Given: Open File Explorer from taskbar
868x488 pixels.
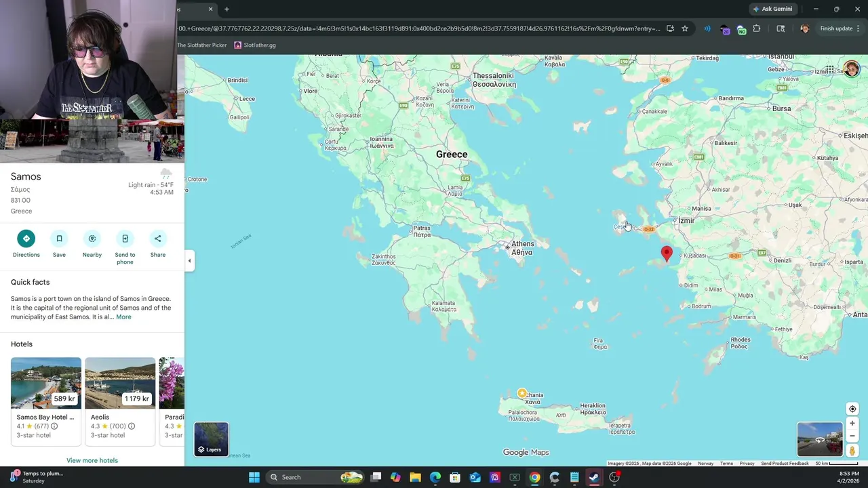Looking at the screenshot, I should (x=415, y=477).
